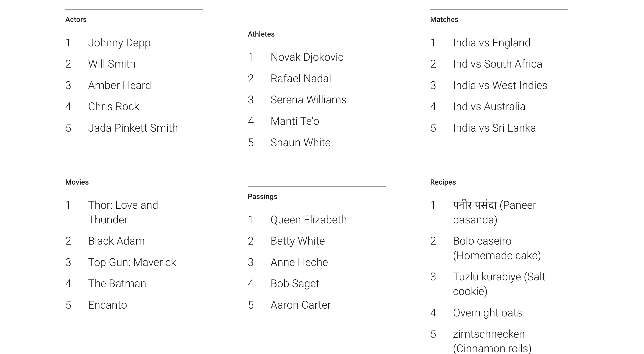Image resolution: width=644 pixels, height=354 pixels.
Task: Select Ind vs South Africa match
Action: (497, 64)
